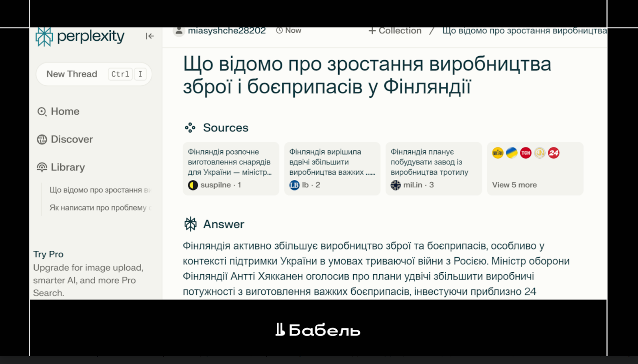Click the breadcrumb thread title
Image resolution: width=638 pixels, height=364 pixels.
coord(524,31)
